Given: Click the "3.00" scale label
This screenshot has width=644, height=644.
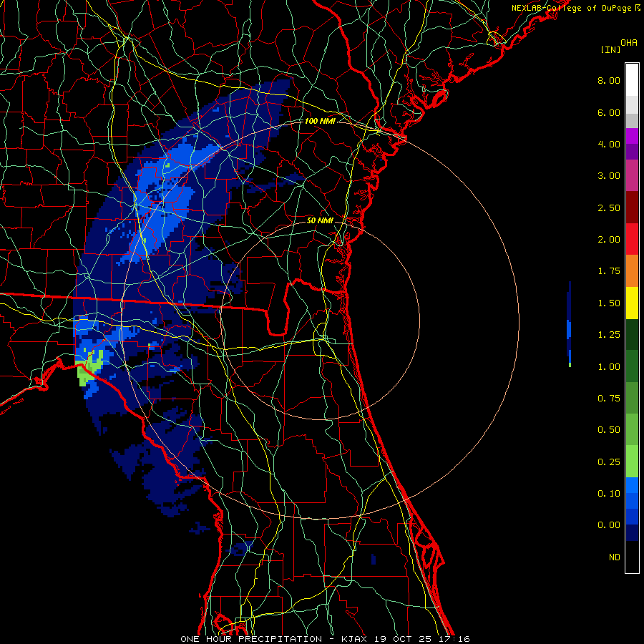Looking at the screenshot, I should pos(609,176).
